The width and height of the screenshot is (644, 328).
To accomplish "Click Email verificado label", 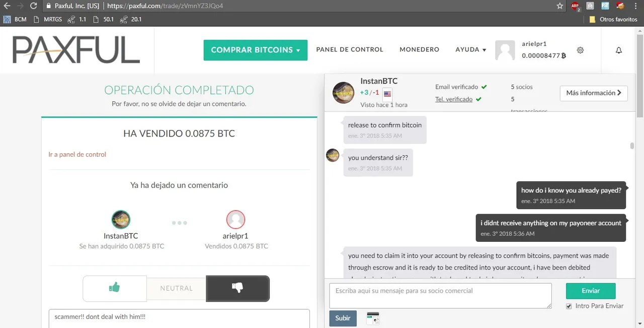I will tap(456, 87).
